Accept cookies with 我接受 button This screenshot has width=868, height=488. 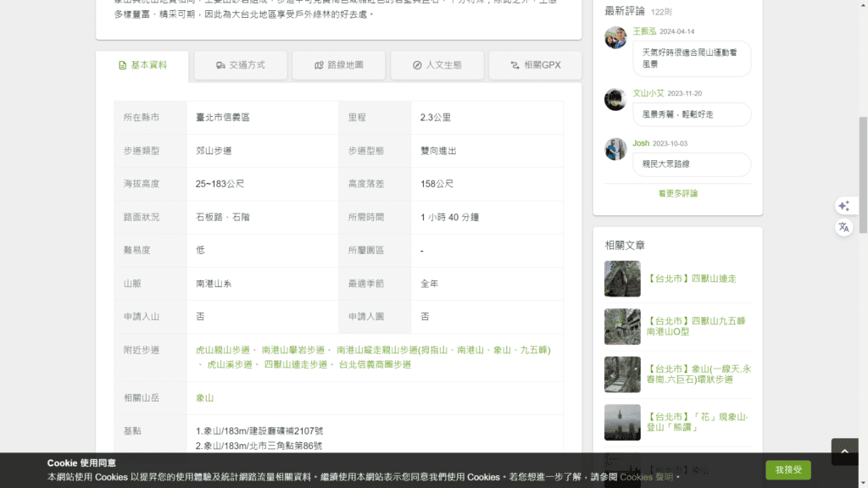point(788,469)
